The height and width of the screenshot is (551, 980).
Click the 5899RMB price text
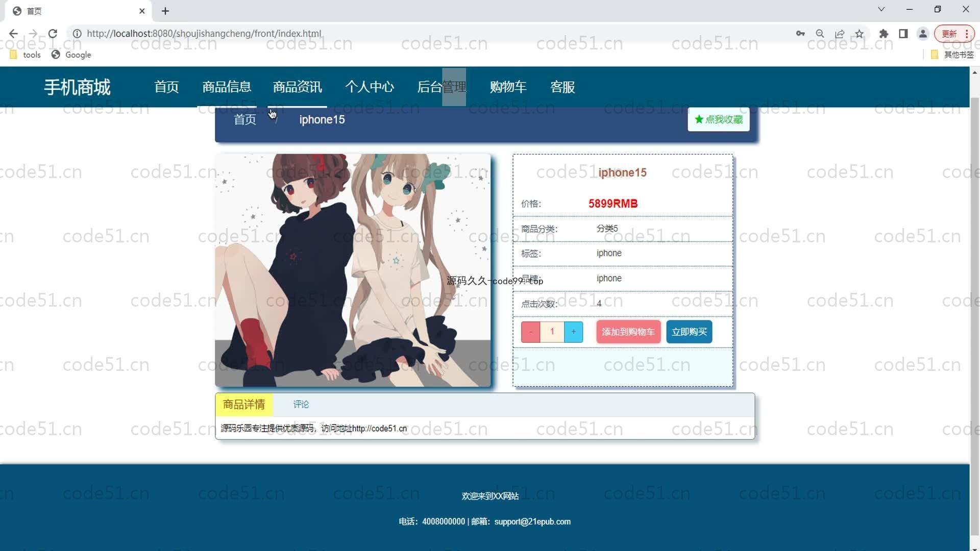point(613,204)
